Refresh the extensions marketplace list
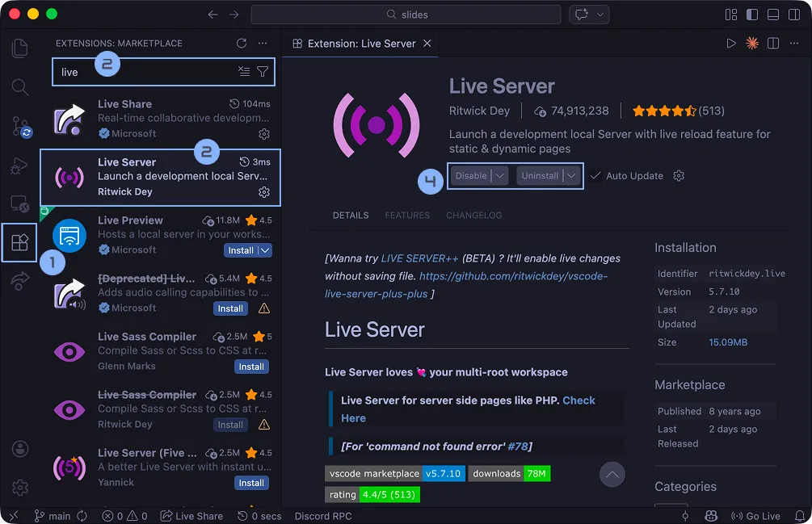The image size is (812, 524). point(242,44)
